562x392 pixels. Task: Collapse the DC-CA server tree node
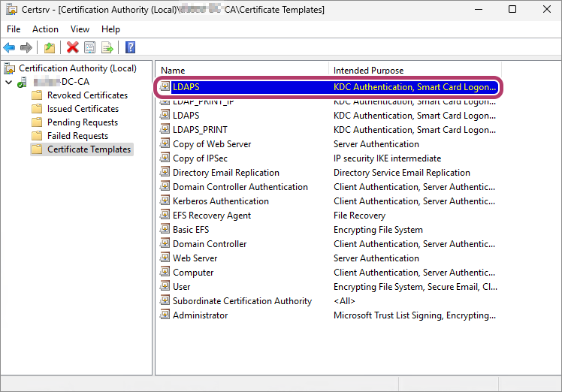(8, 82)
